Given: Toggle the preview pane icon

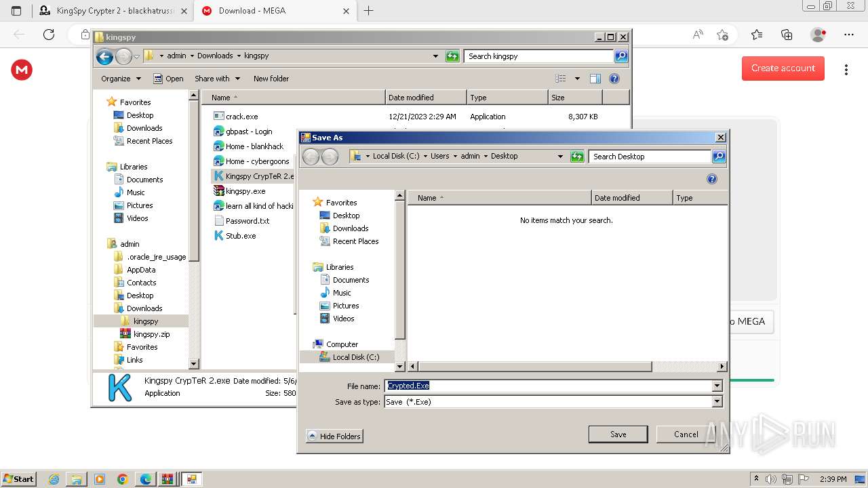Looking at the screenshot, I should (x=595, y=79).
